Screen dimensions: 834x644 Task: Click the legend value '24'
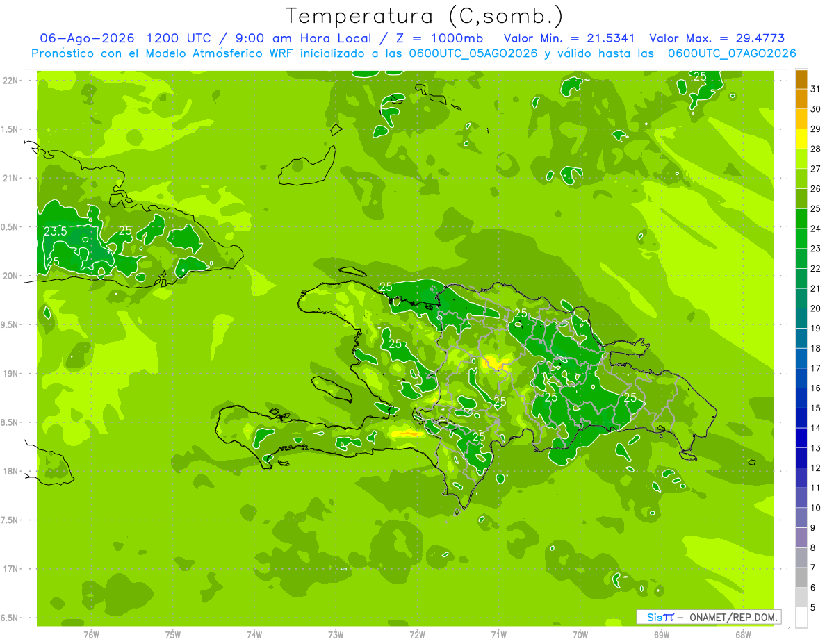[816, 229]
